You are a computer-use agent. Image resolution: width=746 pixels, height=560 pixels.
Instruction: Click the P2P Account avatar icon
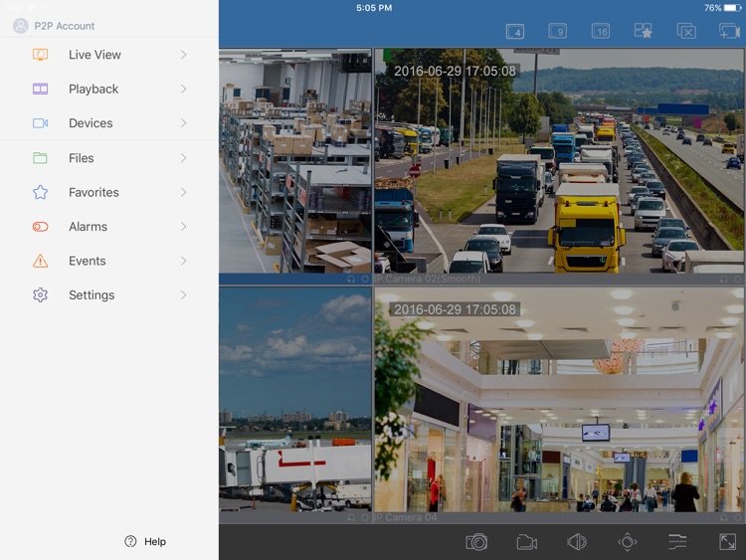pos(21,26)
